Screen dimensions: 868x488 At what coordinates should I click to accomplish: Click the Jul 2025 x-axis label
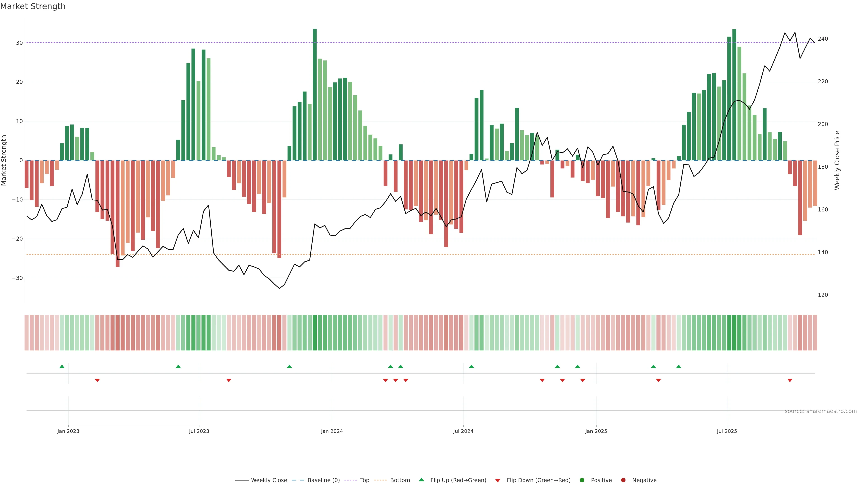pos(727,431)
